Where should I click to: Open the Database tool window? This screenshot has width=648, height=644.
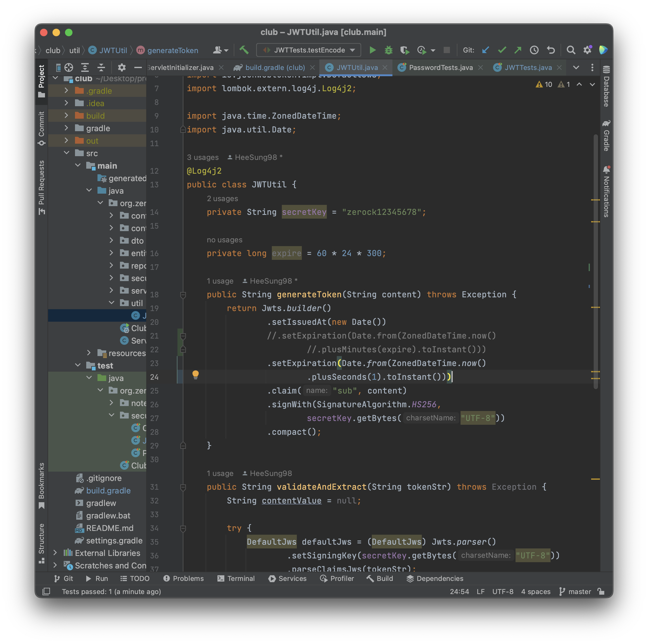[x=606, y=87]
